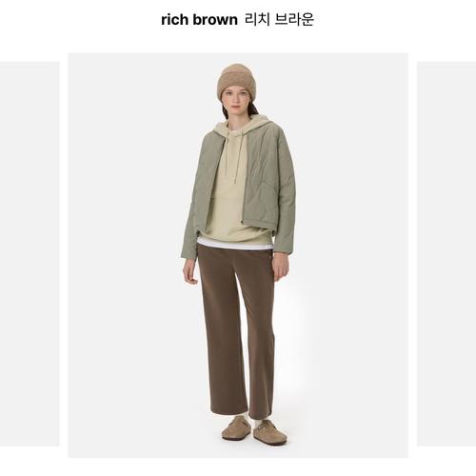Click the Korean label 리치 브라운

[x=279, y=19]
